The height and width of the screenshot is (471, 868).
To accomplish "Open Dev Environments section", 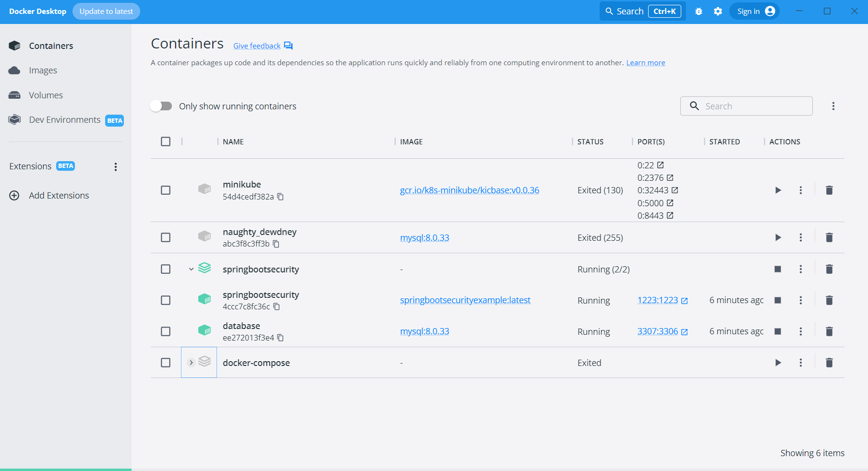I will point(66,120).
